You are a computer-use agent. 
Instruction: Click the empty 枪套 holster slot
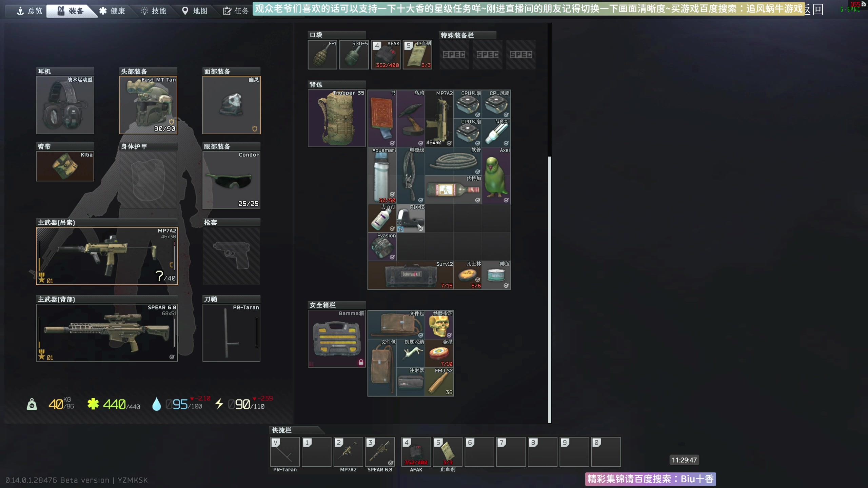point(231,256)
